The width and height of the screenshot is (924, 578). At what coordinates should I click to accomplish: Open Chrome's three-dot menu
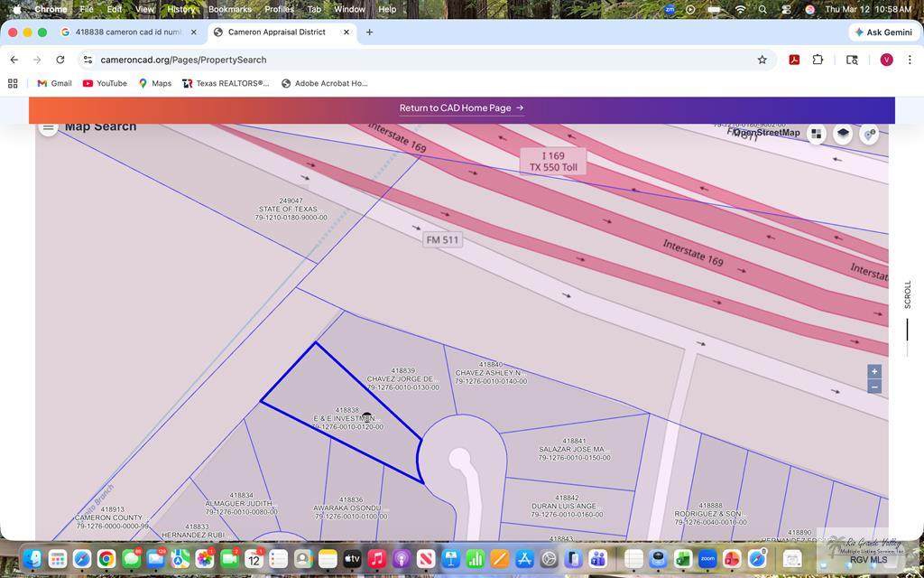tap(910, 60)
